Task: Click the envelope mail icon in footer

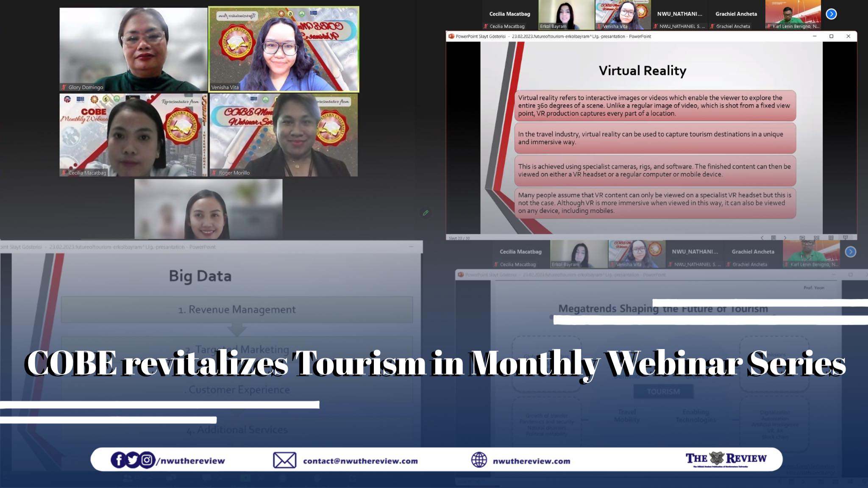Action: click(284, 460)
